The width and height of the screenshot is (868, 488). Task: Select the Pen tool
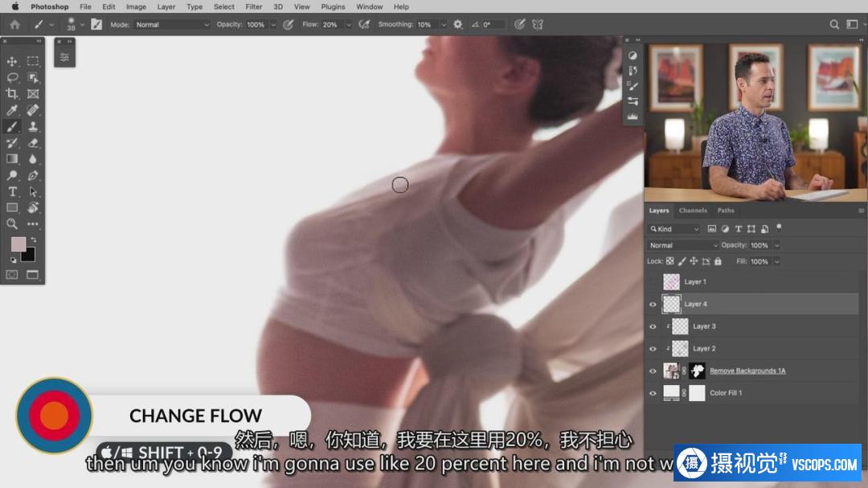tap(33, 175)
